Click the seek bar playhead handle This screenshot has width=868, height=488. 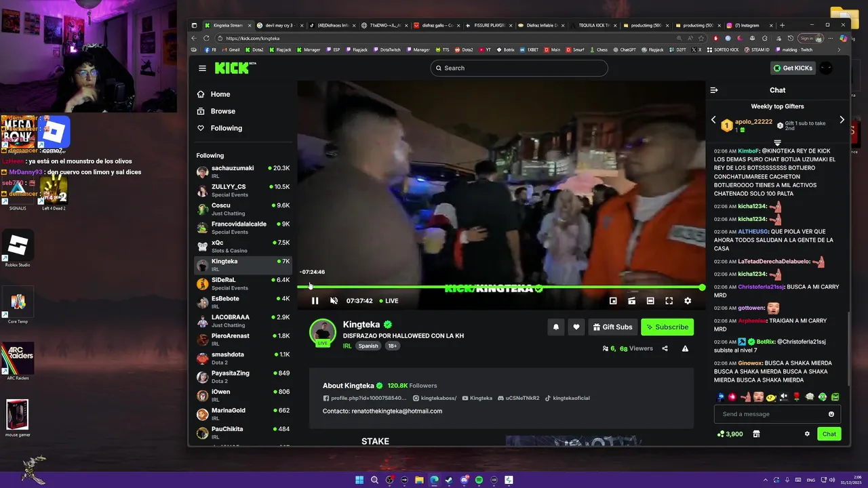(x=702, y=287)
